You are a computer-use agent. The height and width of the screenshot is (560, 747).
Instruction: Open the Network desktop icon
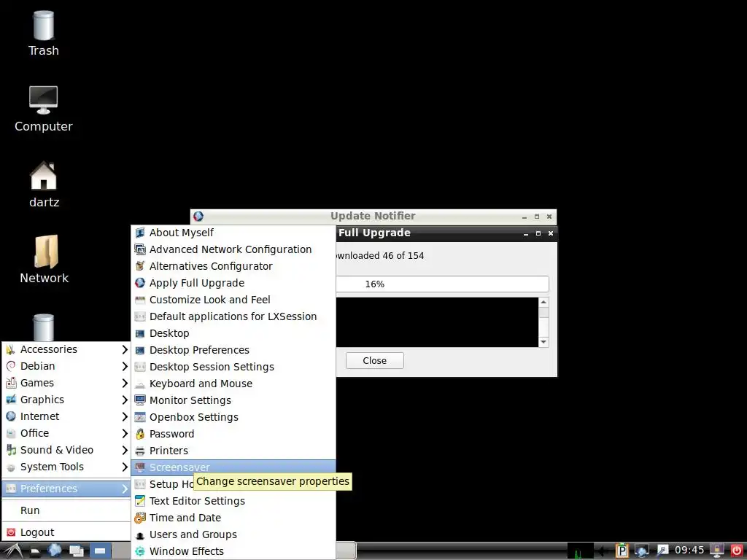click(44, 260)
